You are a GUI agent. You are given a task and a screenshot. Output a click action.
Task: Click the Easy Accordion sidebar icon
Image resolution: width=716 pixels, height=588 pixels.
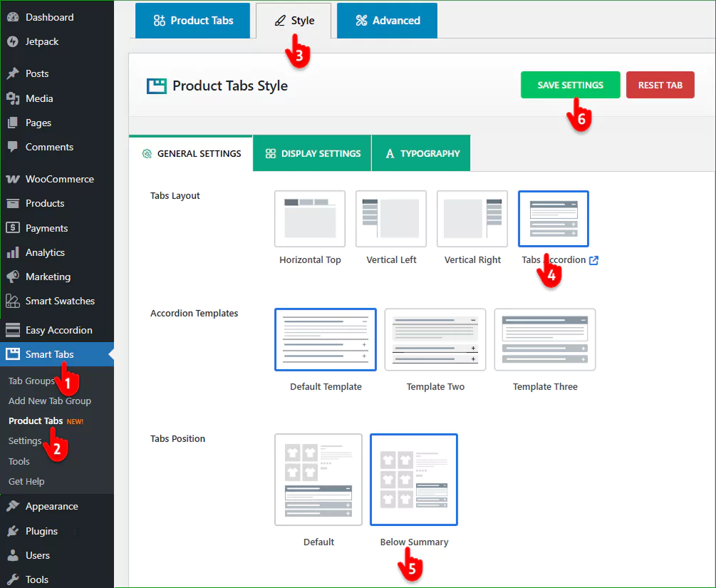tap(13, 330)
